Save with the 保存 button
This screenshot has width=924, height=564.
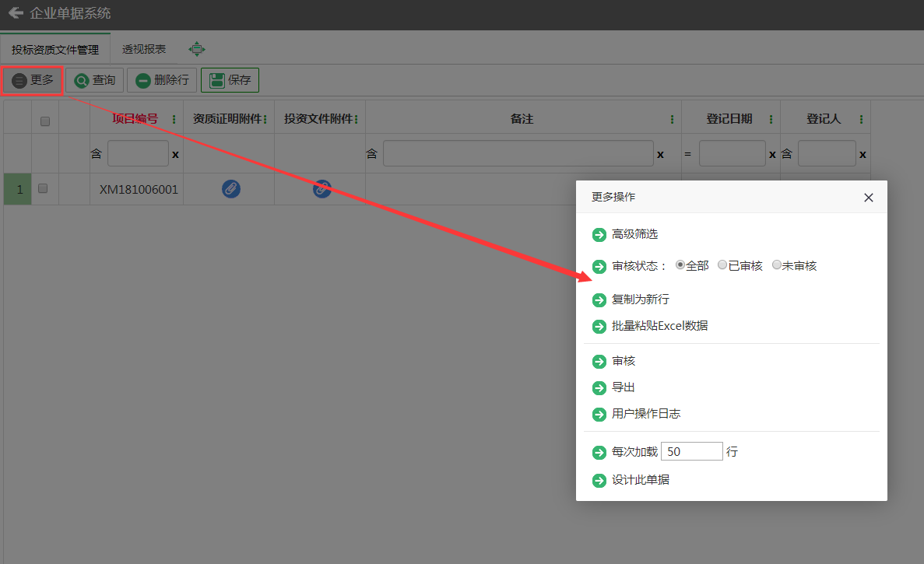click(230, 80)
